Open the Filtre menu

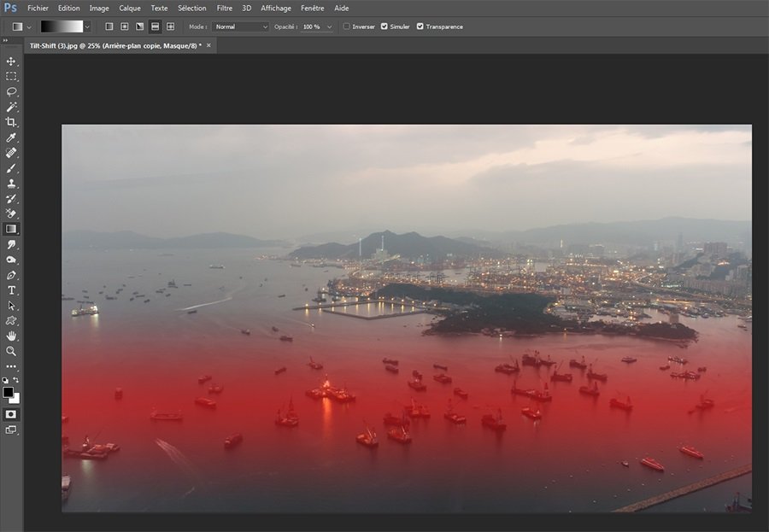[x=225, y=8]
